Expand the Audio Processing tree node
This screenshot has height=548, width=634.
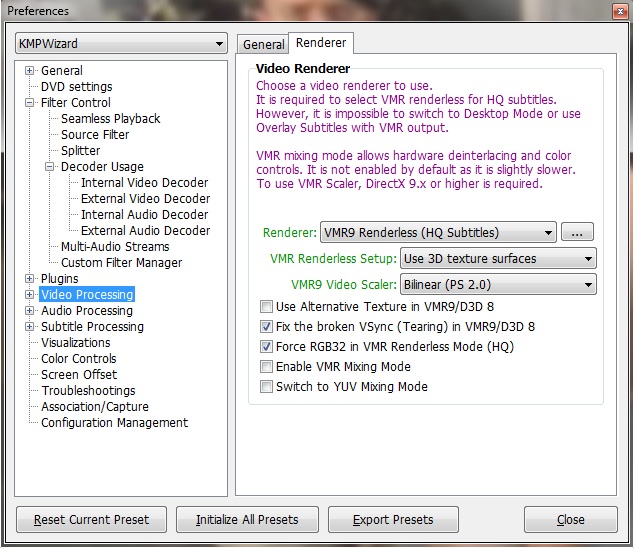click(x=29, y=311)
